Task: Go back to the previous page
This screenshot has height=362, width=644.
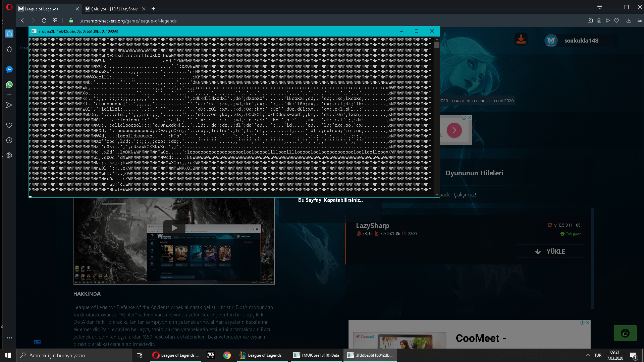Action: coord(22,20)
